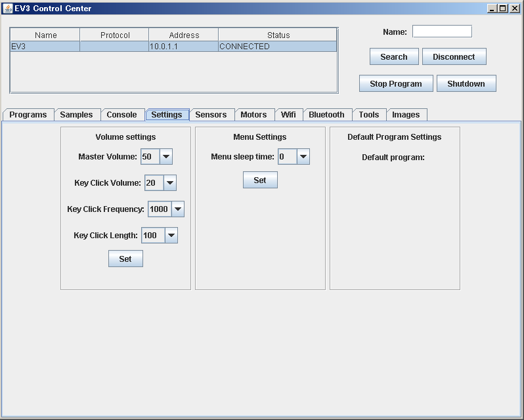Click the Address column header
This screenshot has height=420, width=524.
(x=184, y=35)
